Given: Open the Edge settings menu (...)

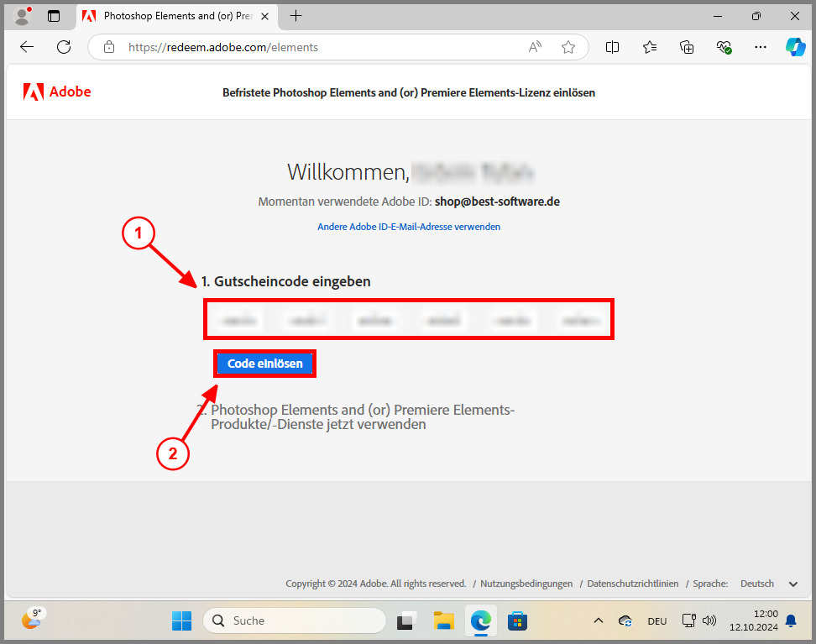Looking at the screenshot, I should (761, 47).
